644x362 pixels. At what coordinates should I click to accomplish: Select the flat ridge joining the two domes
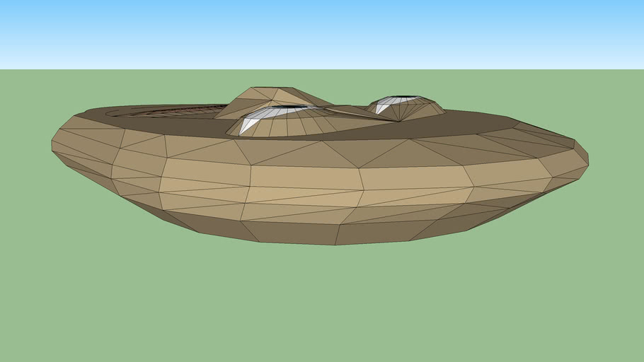tap(350, 111)
